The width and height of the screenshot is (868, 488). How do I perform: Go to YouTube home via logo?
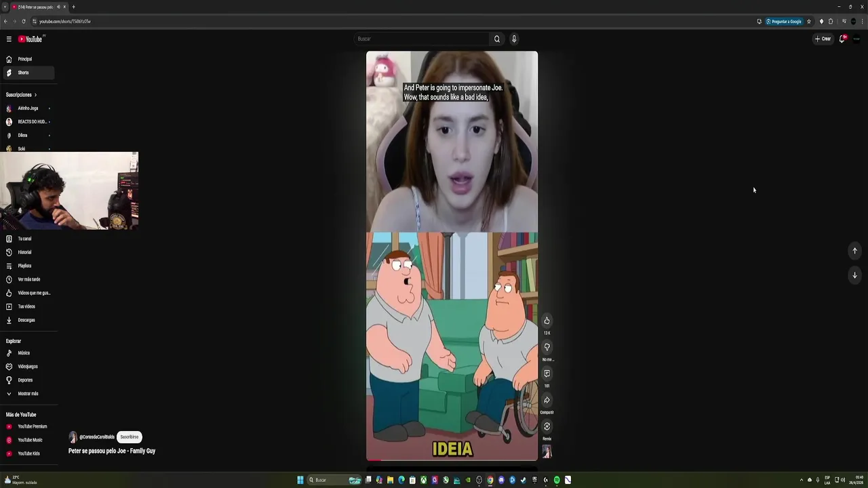click(31, 39)
